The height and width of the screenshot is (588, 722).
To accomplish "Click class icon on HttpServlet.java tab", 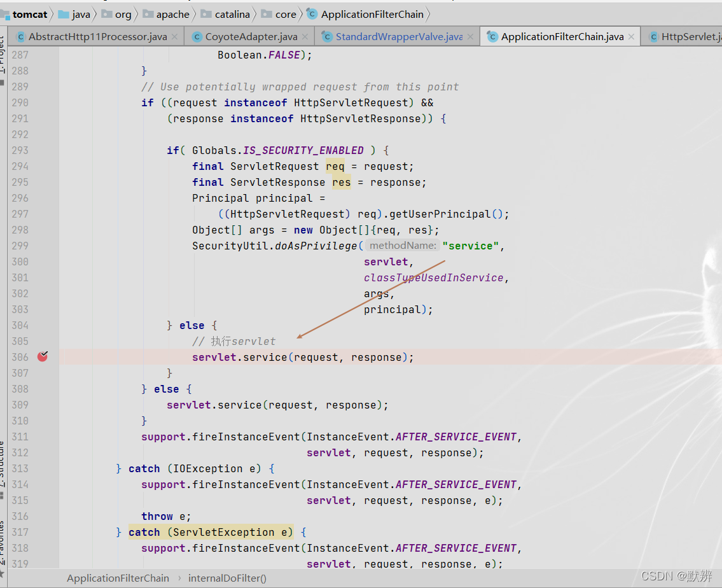I will pyautogui.click(x=653, y=37).
